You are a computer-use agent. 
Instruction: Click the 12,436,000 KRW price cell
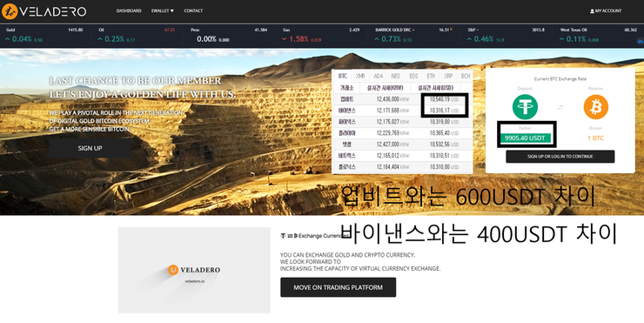coord(392,99)
